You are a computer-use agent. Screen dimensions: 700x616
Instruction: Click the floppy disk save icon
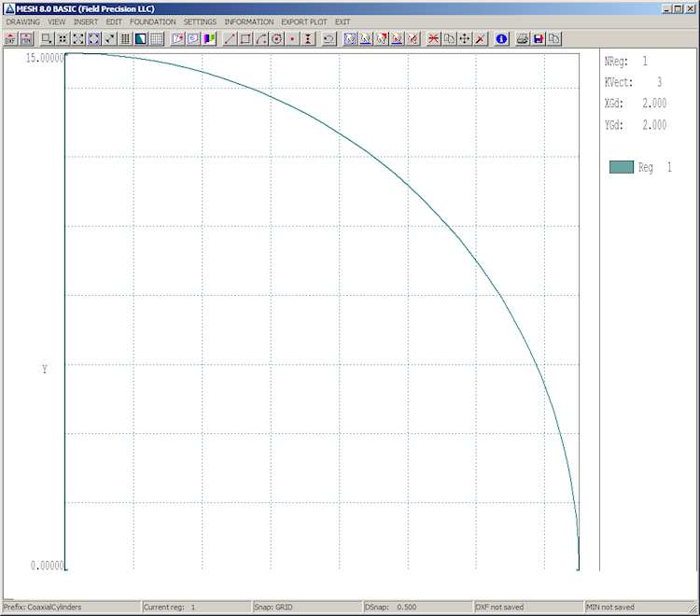coord(539,39)
